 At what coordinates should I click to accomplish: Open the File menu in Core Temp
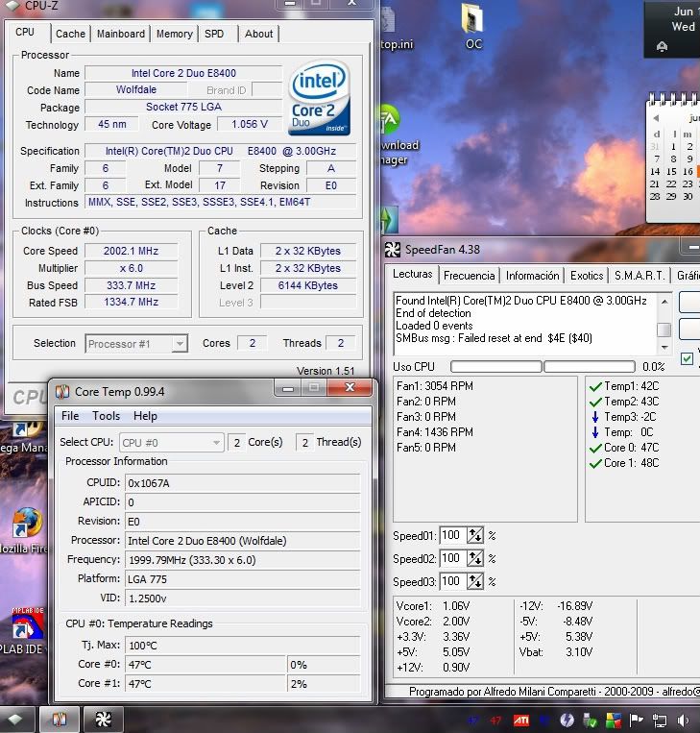coord(70,416)
